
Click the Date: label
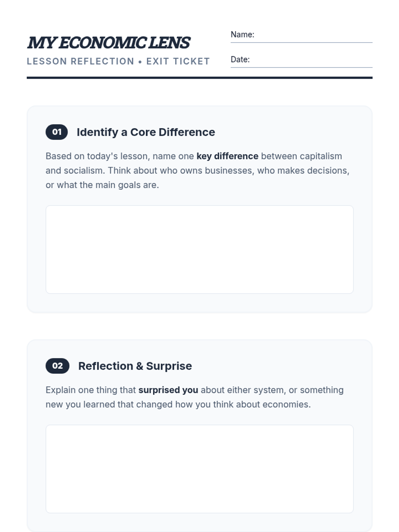240,60
